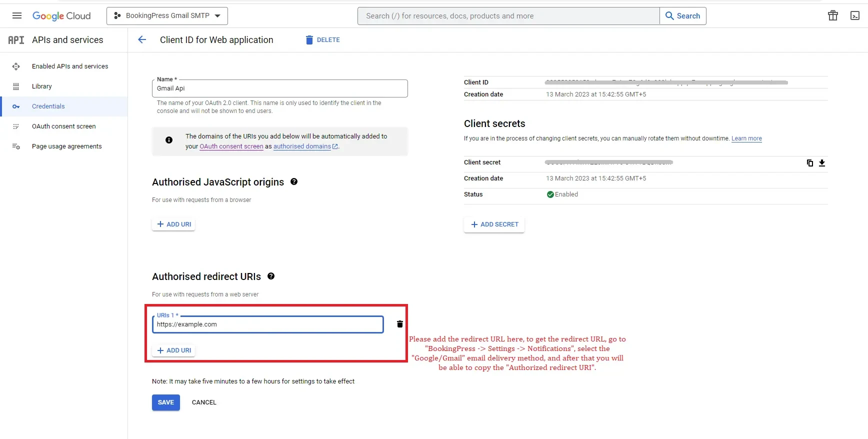Open Library in sidebar
The width and height of the screenshot is (868, 439).
click(42, 86)
